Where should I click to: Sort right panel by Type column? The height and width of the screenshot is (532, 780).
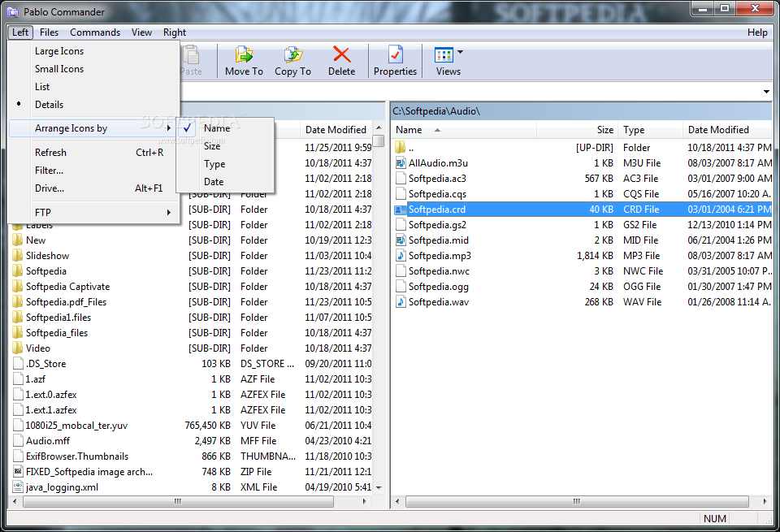coord(650,130)
